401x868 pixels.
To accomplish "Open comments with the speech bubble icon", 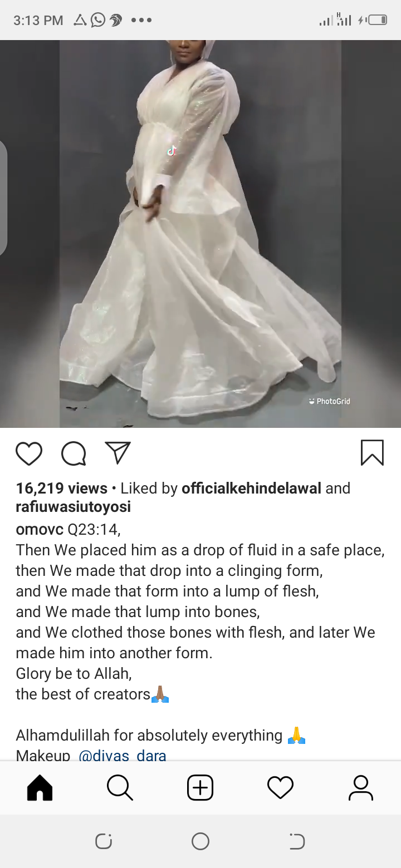I will [74, 453].
